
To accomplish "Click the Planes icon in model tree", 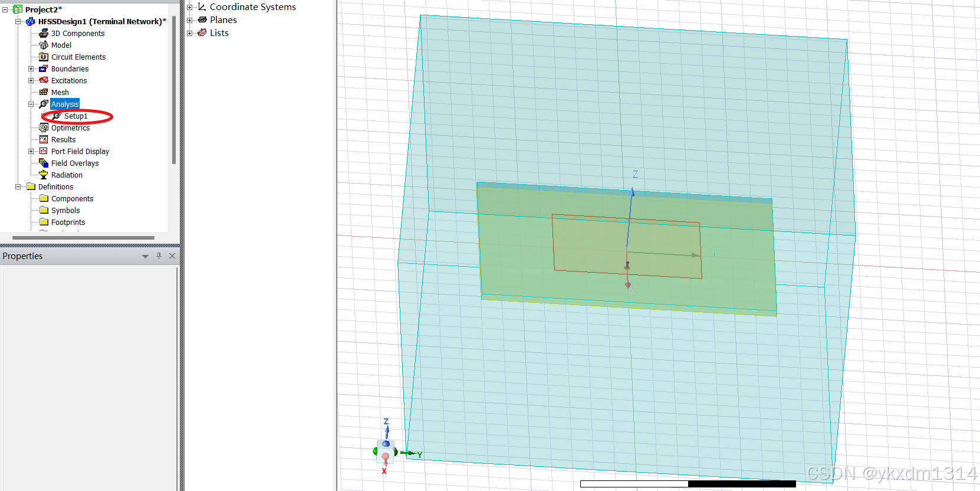I will click(202, 19).
